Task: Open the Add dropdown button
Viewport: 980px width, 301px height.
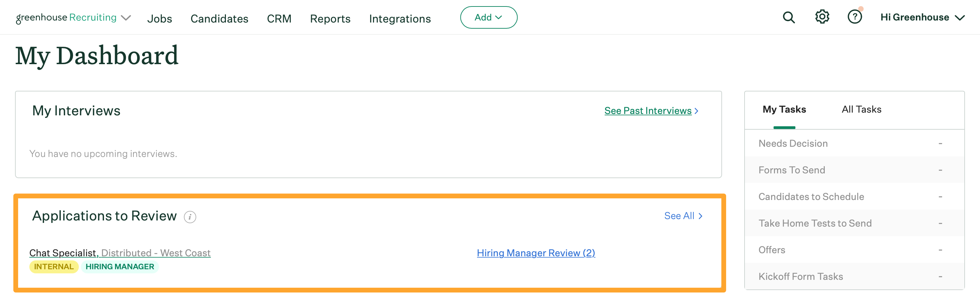Action: click(488, 17)
